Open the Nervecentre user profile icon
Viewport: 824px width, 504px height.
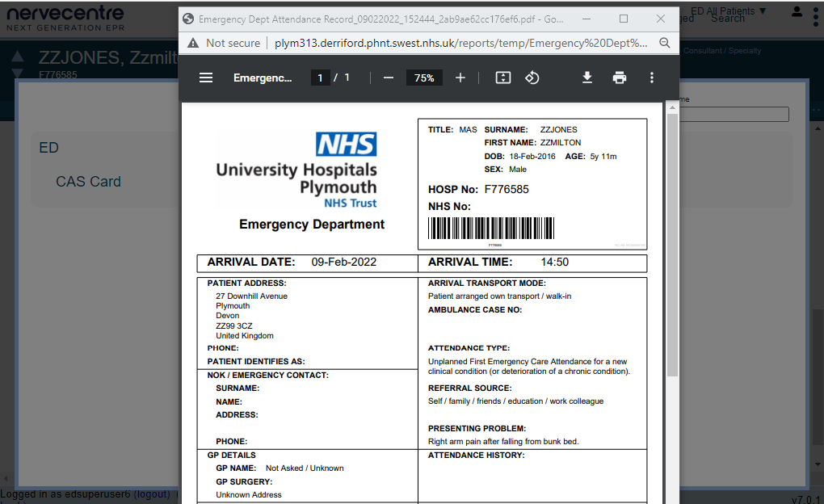pos(797,11)
